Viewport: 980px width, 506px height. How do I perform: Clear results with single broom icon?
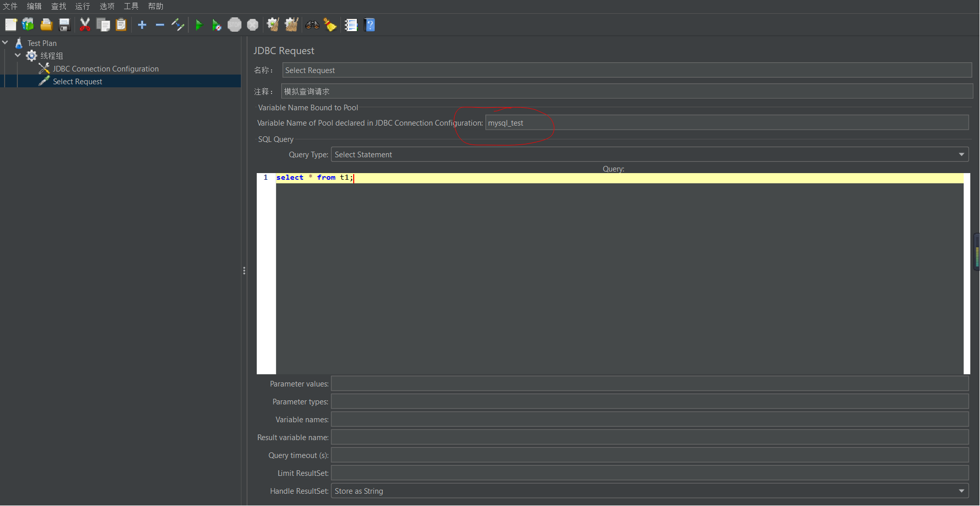[x=273, y=25]
